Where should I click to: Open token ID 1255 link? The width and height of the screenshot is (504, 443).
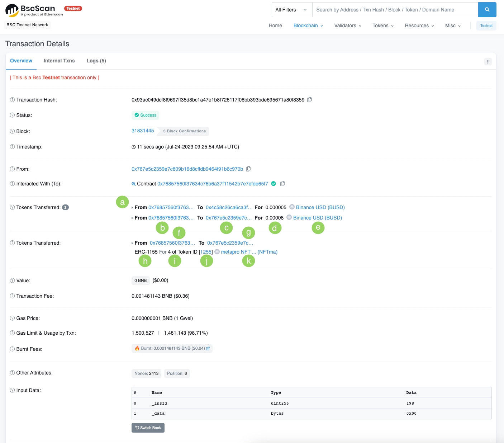point(206,252)
